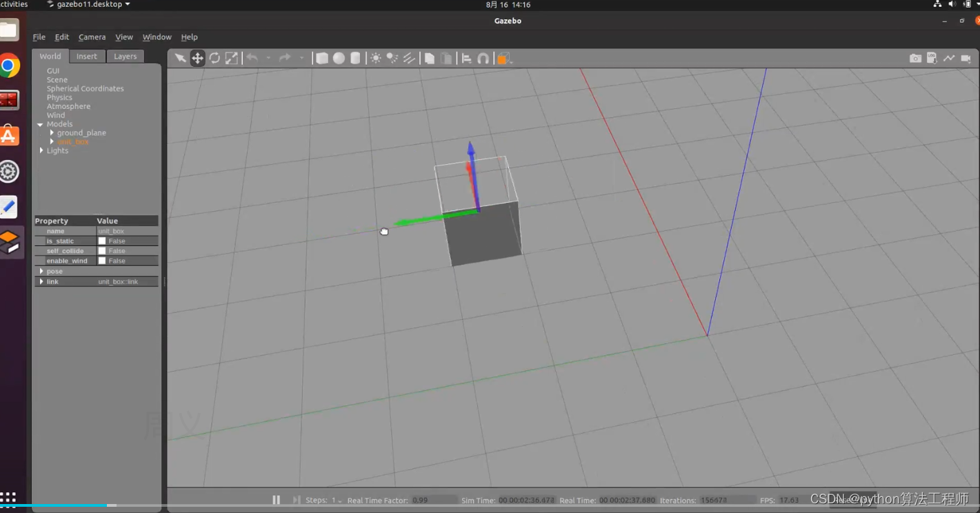Screen dimensions: 980x513
Task: Open the Camera menu
Action: 92,37
